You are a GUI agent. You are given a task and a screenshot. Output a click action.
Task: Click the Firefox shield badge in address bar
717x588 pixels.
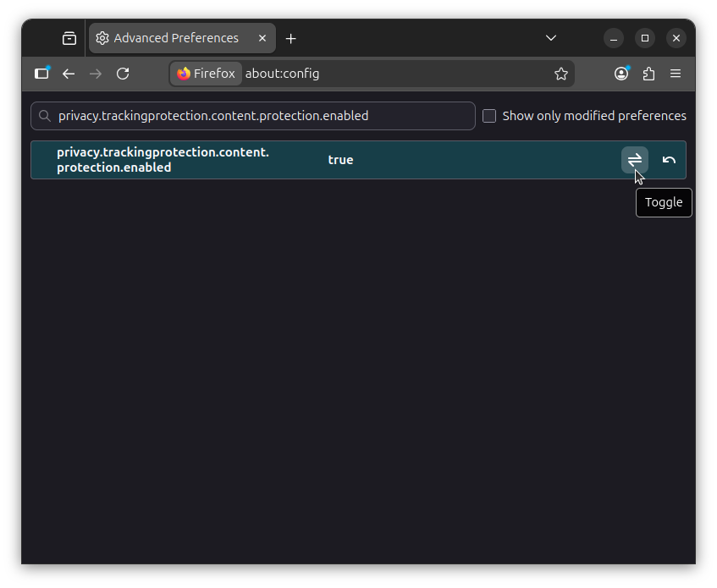pos(206,74)
